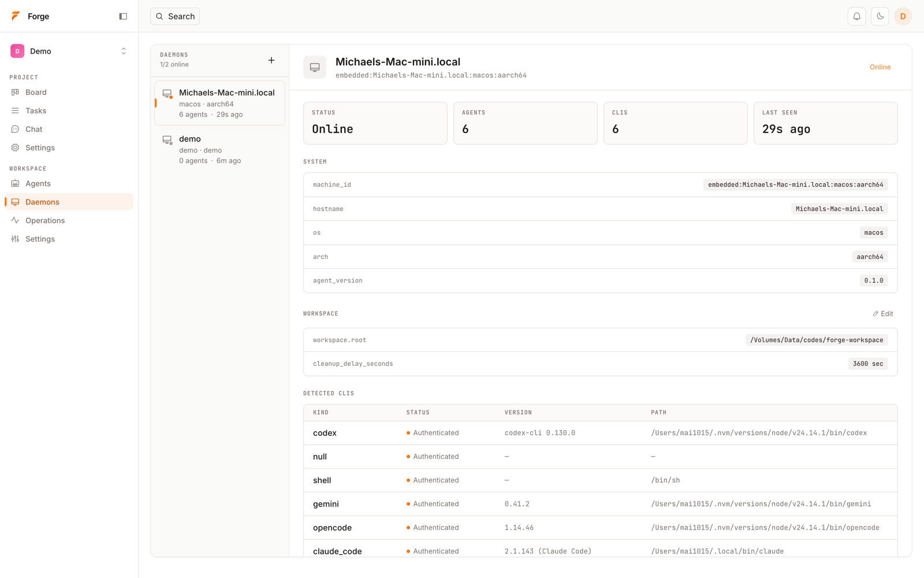Click the Tasks list icon
Viewport: 924px width, 578px height.
point(15,110)
